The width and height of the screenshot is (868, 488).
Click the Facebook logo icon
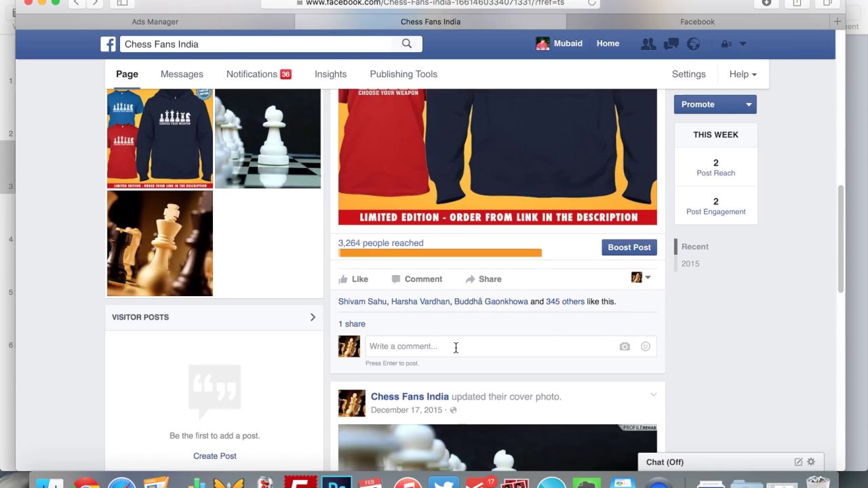(x=108, y=44)
